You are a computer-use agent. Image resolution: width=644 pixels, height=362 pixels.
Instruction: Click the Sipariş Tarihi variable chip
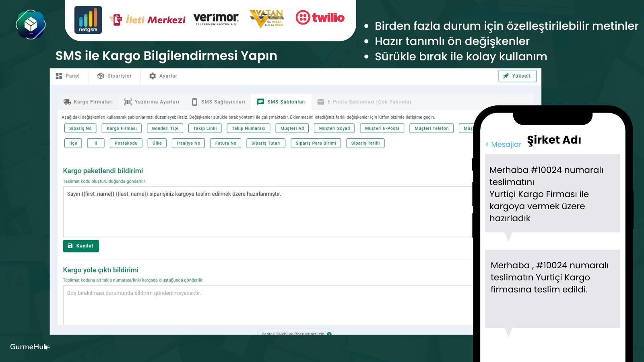tap(365, 143)
